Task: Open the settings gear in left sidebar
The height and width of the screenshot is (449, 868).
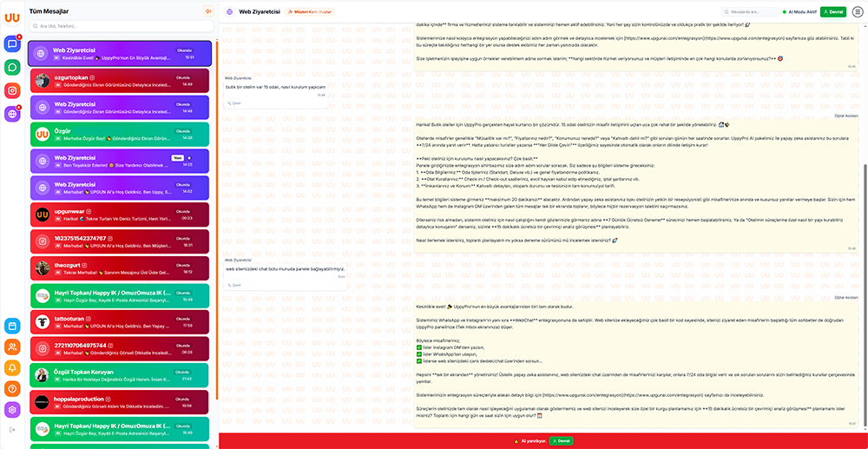Action: coord(12,409)
